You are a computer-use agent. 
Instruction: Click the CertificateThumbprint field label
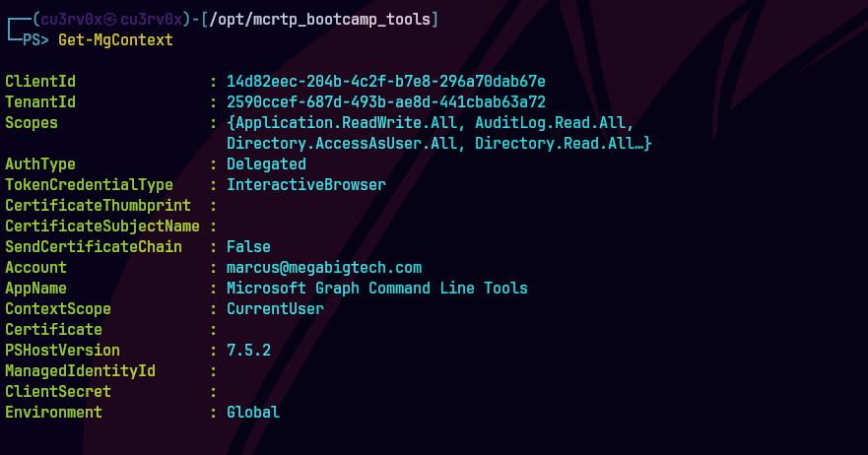click(97, 206)
